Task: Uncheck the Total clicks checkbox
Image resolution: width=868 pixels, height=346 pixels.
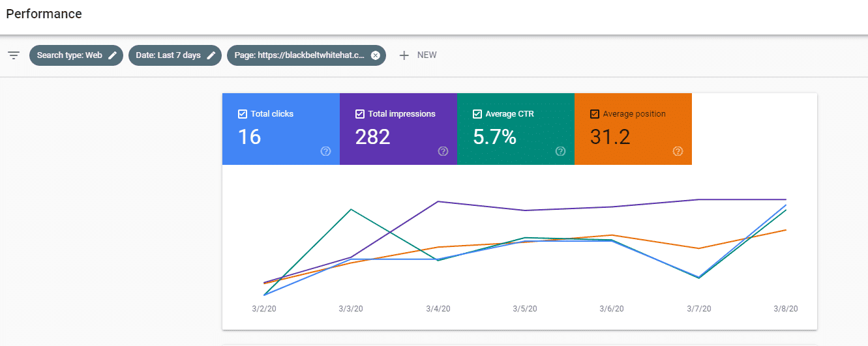Action: pyautogui.click(x=243, y=114)
